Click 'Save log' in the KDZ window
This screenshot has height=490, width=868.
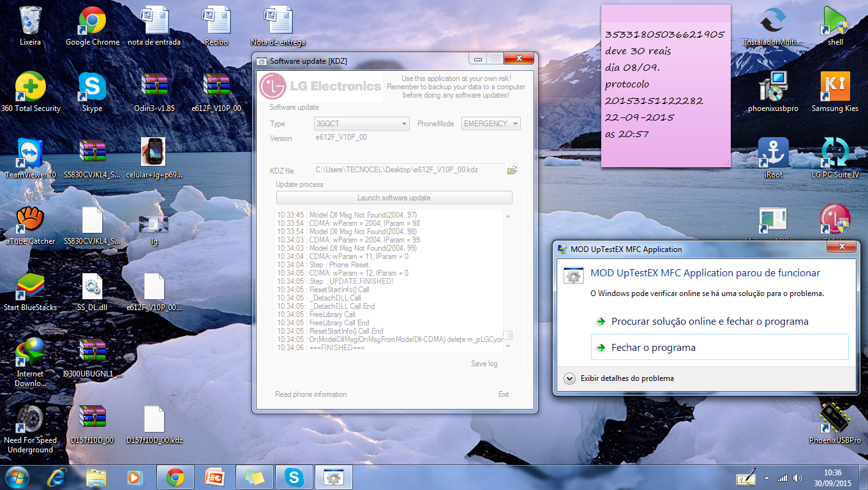pyautogui.click(x=484, y=364)
